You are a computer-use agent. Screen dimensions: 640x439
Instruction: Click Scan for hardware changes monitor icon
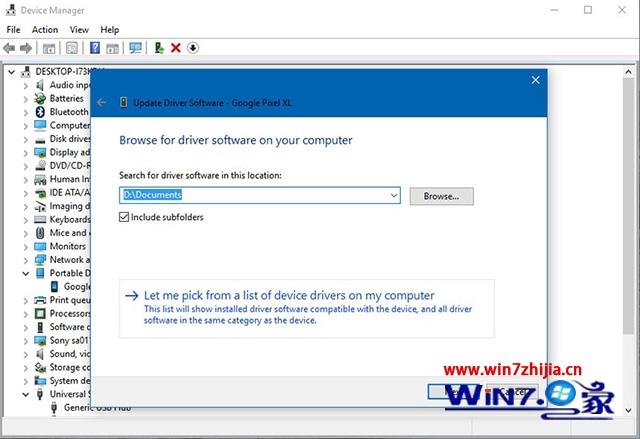135,48
